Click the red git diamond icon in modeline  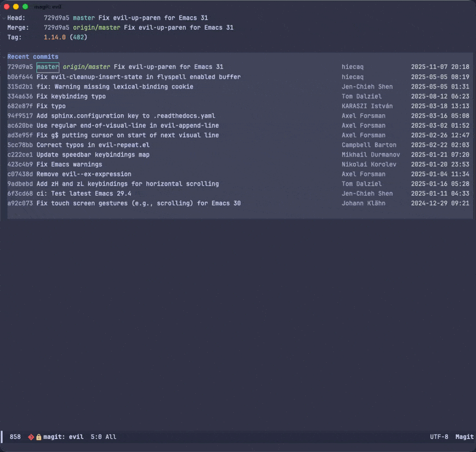click(x=31, y=437)
